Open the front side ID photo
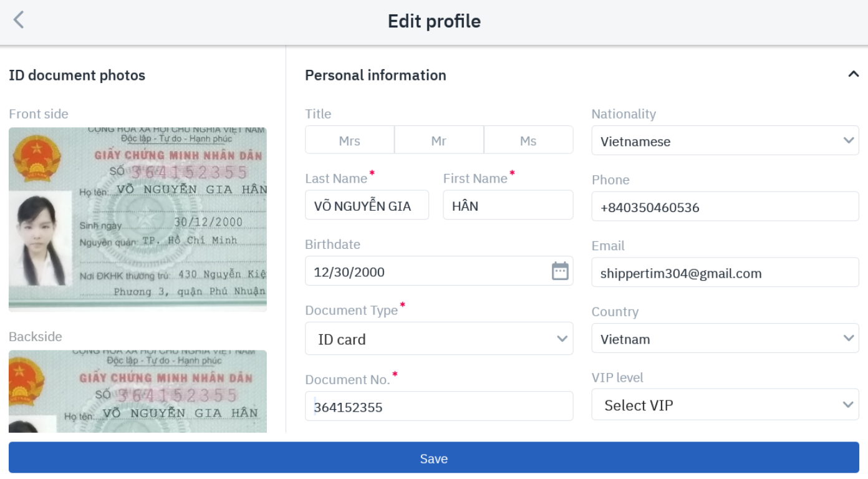The image size is (868, 479). pyautogui.click(x=138, y=219)
